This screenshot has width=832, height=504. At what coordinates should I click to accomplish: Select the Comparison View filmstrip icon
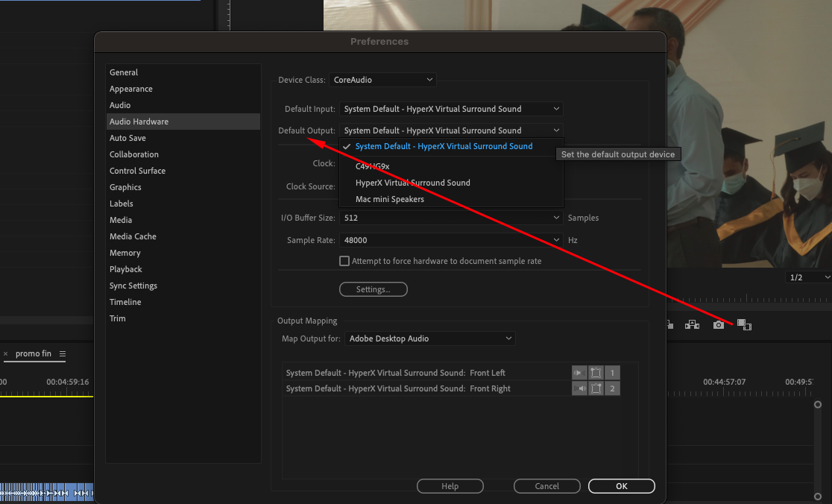coord(745,324)
